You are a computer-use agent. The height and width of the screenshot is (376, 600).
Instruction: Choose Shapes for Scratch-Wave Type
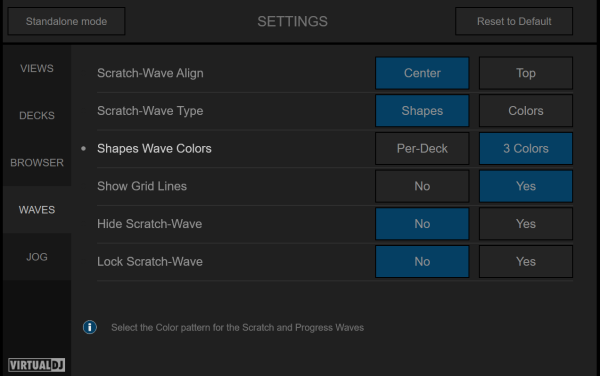click(x=422, y=111)
